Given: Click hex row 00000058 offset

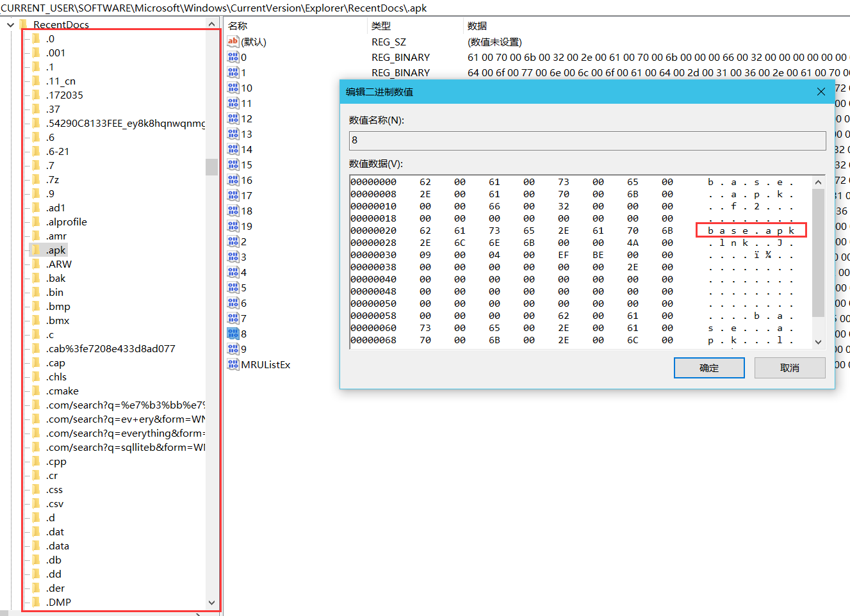Looking at the screenshot, I should pos(373,316).
